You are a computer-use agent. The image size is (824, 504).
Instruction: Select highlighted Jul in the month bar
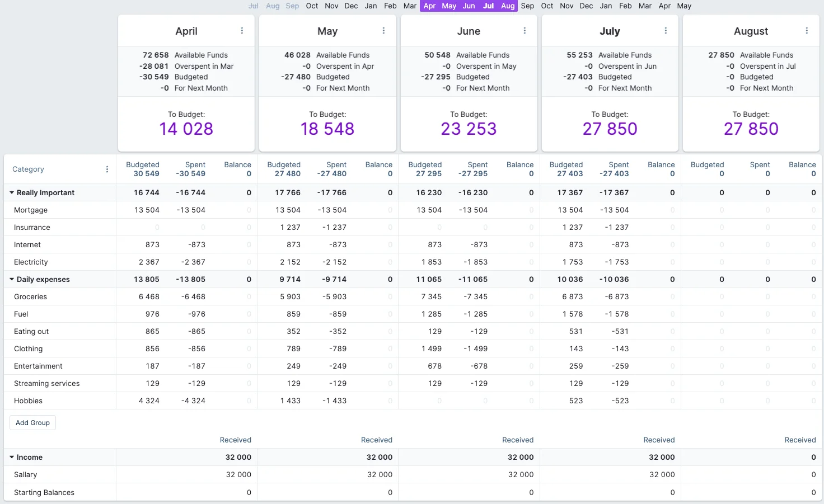pos(488,6)
